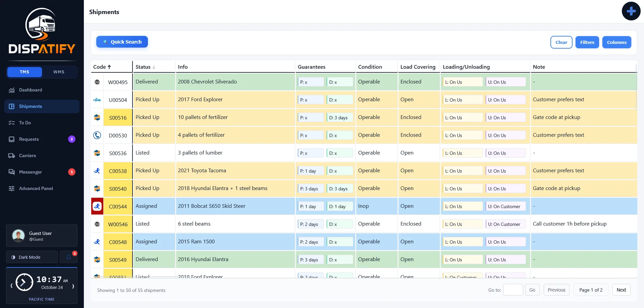This screenshot has height=308, width=644.
Task: Click the notification bell icon
Action: pos(68,257)
